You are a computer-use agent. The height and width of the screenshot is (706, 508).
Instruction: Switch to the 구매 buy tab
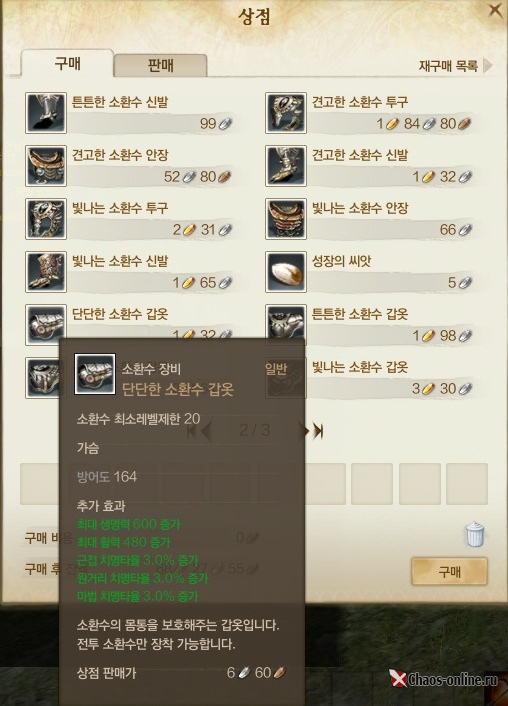67,63
